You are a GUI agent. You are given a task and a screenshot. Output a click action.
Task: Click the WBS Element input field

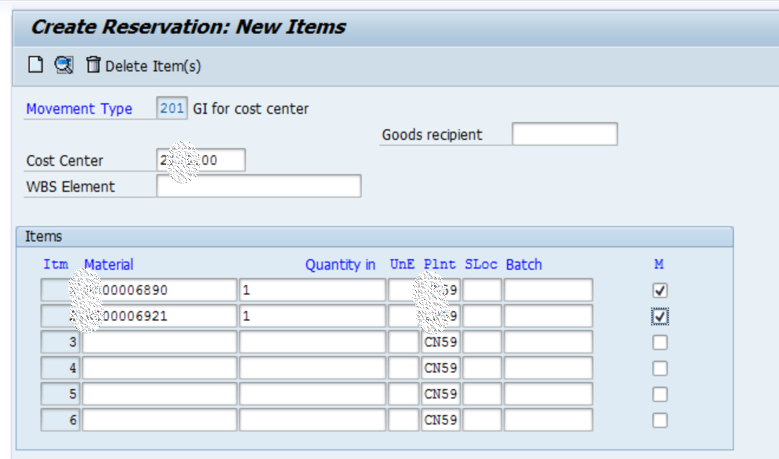(x=259, y=186)
